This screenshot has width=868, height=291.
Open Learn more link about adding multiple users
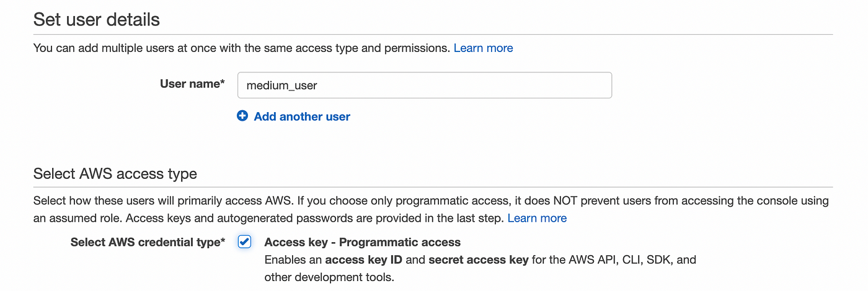(x=483, y=48)
